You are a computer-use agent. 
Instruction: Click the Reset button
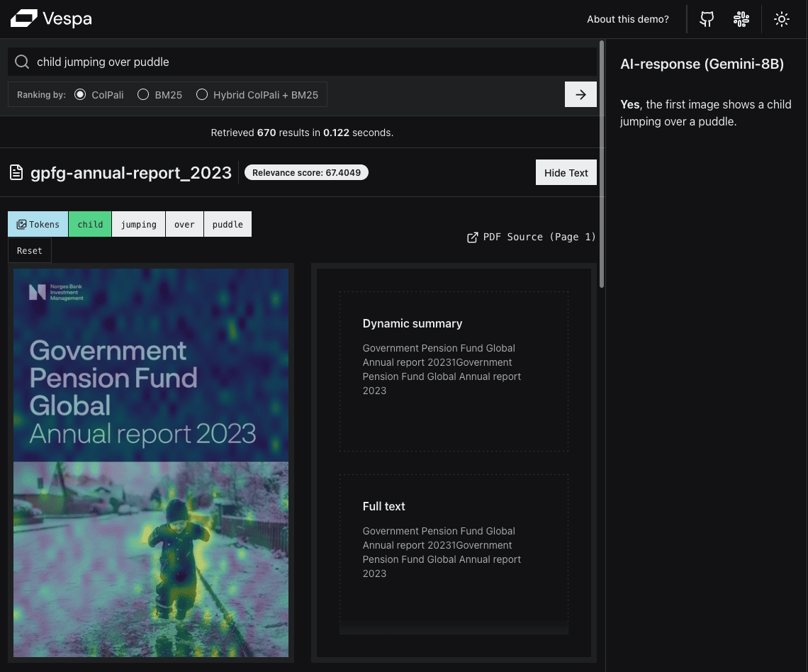(x=29, y=250)
